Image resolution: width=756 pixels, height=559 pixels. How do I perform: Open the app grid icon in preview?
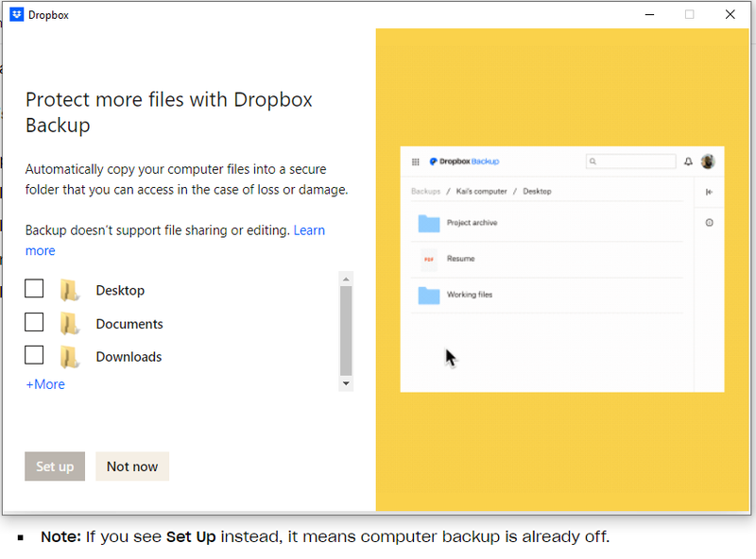[x=416, y=161]
